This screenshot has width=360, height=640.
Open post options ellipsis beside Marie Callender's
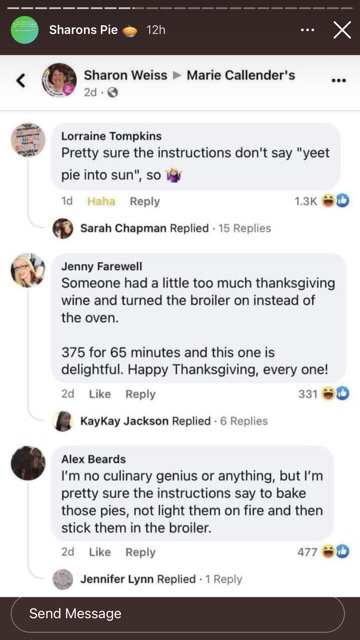(338, 81)
